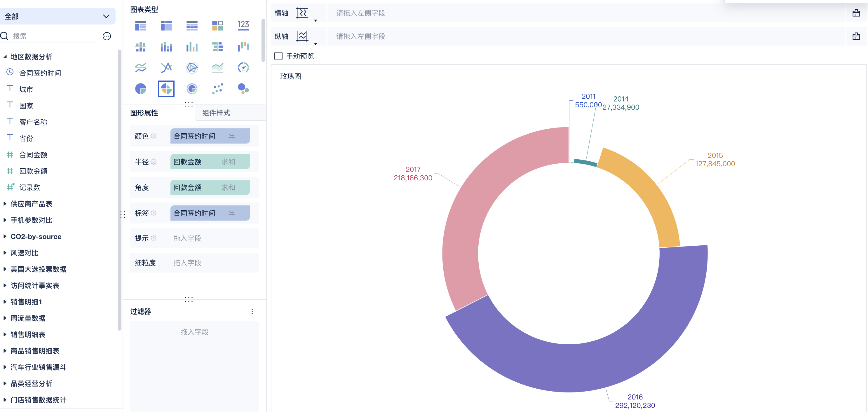The width and height of the screenshot is (868, 412).
Task: Select the gauge dashboard chart icon
Action: [243, 68]
